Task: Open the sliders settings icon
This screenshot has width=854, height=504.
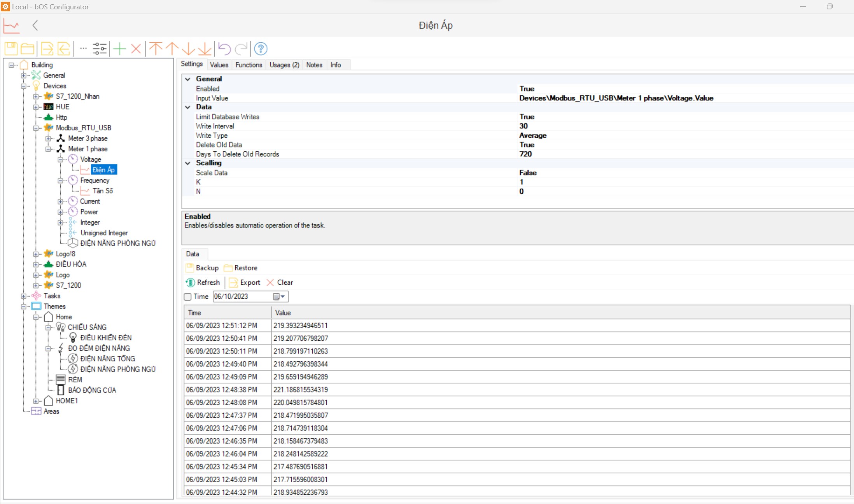Action: [100, 49]
